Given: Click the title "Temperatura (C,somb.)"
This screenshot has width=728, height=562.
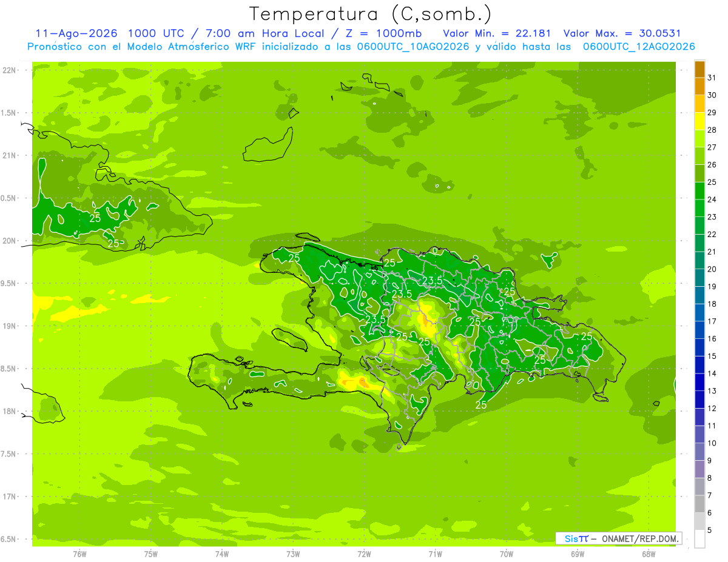Looking at the screenshot, I should coord(371,13).
